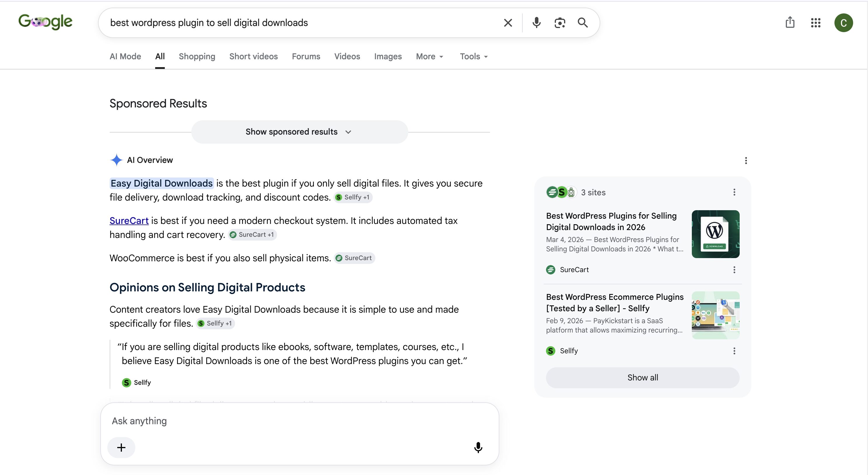The image size is (868, 475).
Task: Expand the More dropdown
Action: 430,56
